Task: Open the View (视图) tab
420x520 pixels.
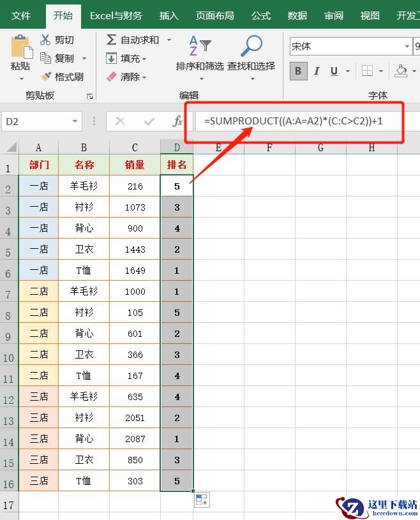Action: [370, 15]
